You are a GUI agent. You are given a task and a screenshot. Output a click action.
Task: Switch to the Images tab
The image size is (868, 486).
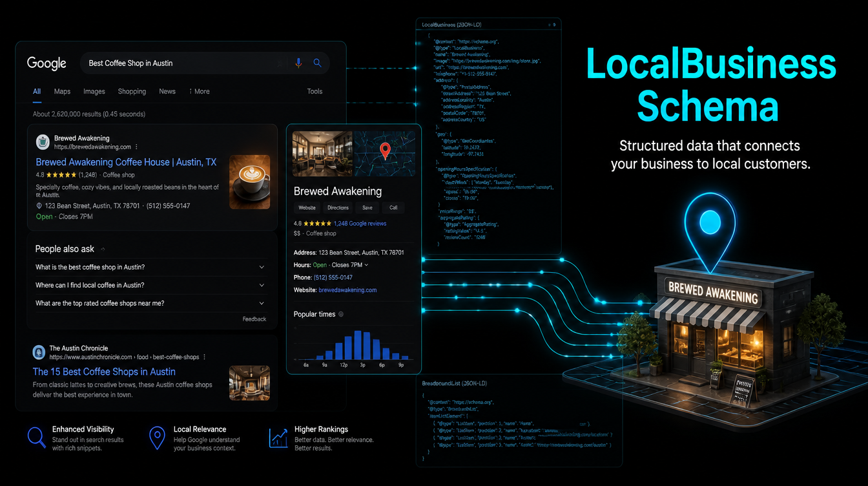click(94, 91)
